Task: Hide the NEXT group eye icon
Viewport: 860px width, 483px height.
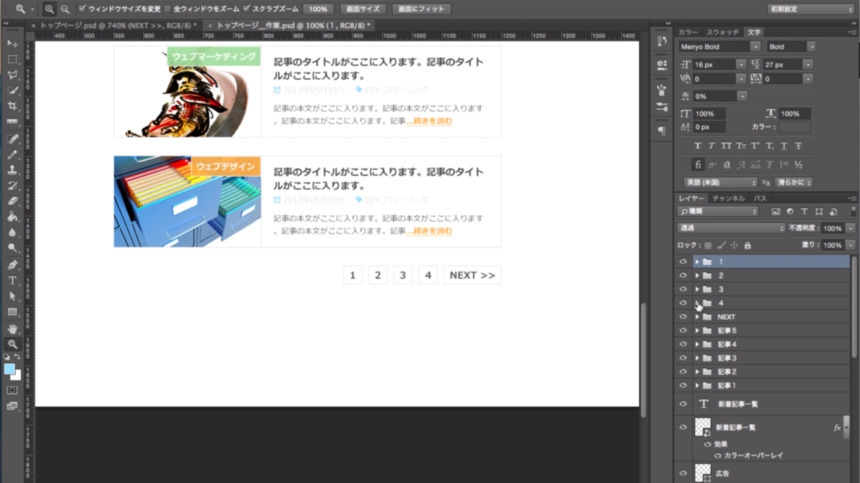Action: [683, 317]
